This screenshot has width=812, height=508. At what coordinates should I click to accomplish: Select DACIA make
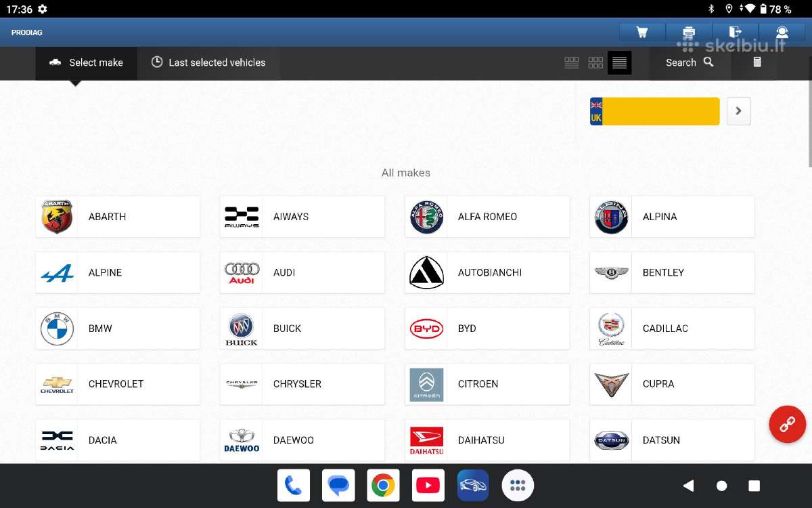[x=118, y=440]
